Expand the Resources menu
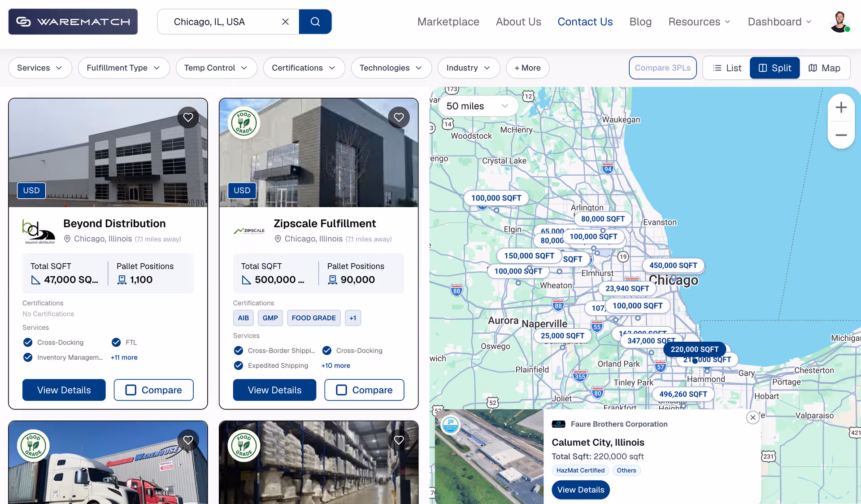Screen dimensions: 861x504 point(700,22)
